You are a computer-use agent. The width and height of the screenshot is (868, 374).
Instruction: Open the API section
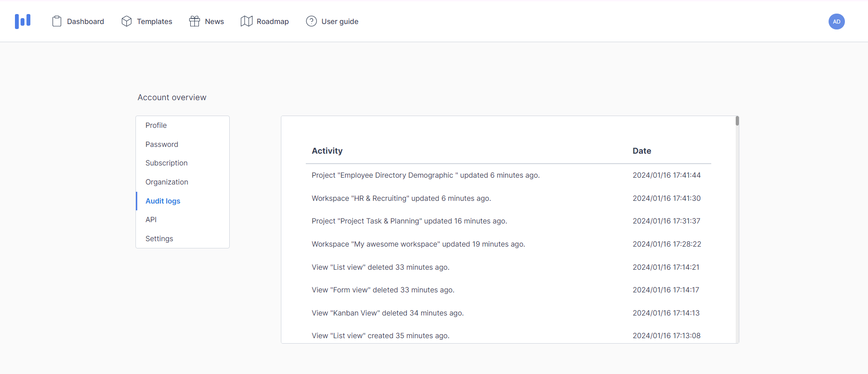click(x=151, y=220)
